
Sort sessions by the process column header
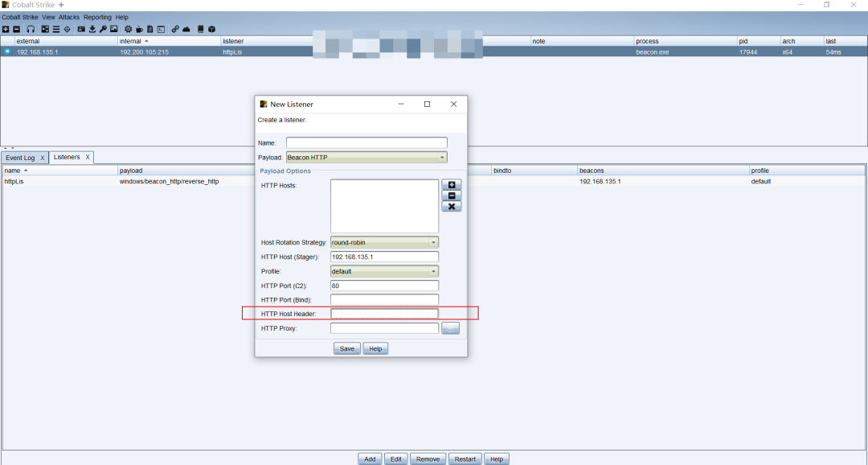(686, 41)
